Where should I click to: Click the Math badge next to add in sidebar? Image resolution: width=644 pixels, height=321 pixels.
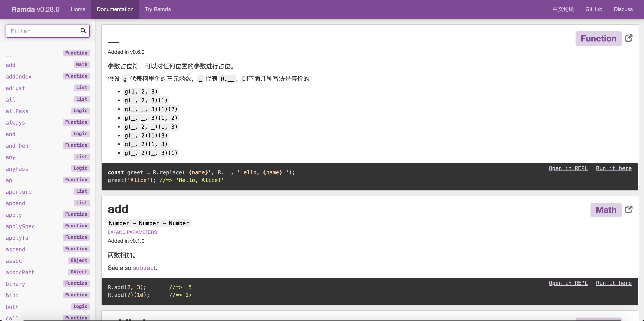tap(82, 64)
